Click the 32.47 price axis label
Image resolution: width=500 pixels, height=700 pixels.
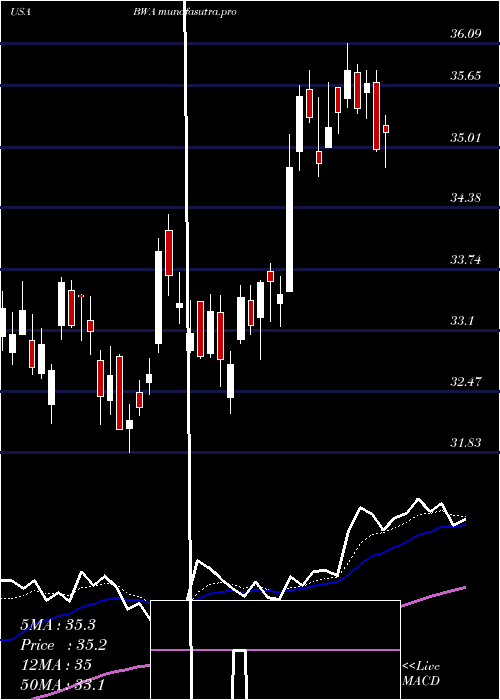[x=466, y=382]
